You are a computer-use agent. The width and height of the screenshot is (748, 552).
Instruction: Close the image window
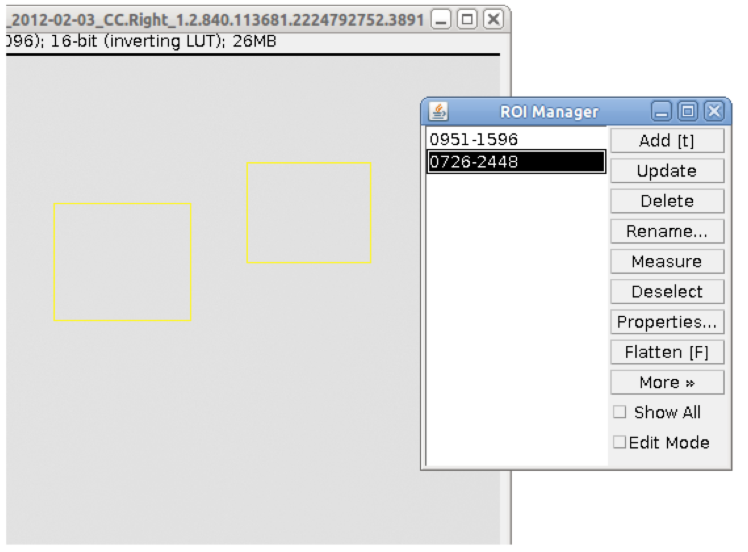493,19
